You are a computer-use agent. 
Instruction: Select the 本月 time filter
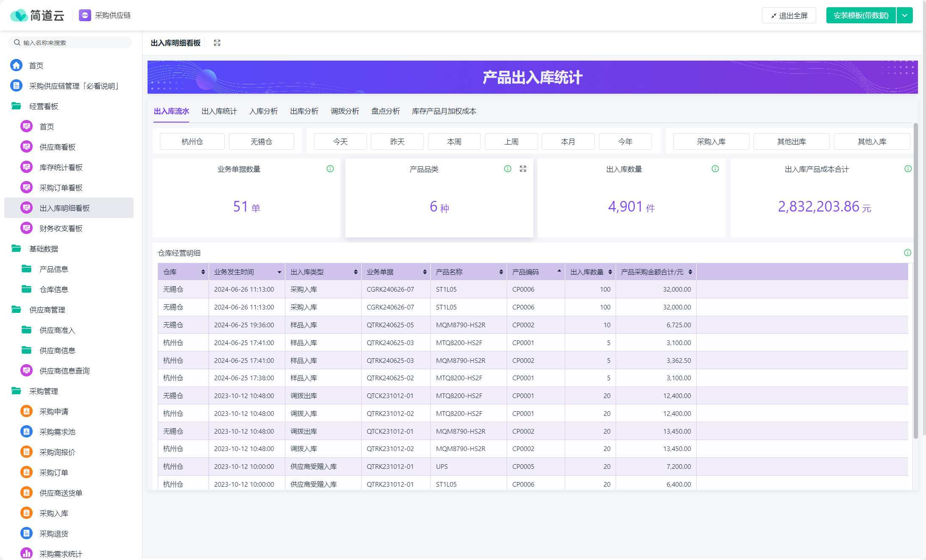[x=568, y=142]
